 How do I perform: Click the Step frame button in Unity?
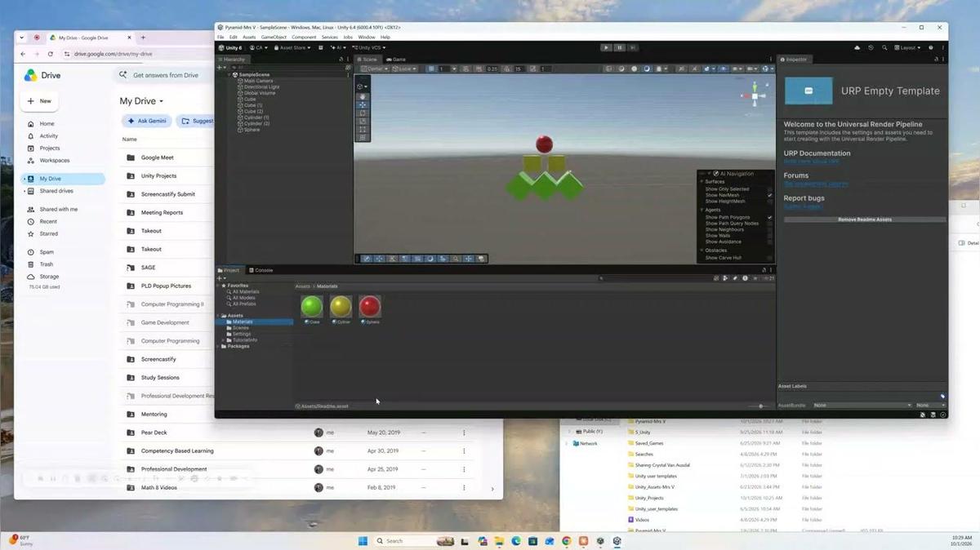[633, 47]
